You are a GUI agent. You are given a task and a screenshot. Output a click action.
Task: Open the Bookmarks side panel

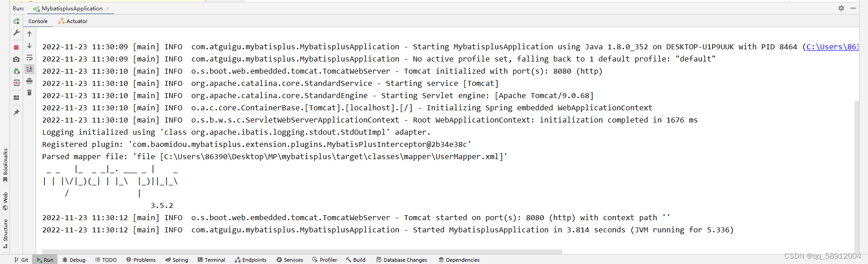5,162
